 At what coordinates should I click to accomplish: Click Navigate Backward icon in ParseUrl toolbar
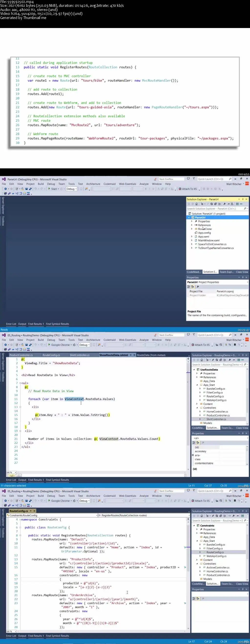coord(6,189)
